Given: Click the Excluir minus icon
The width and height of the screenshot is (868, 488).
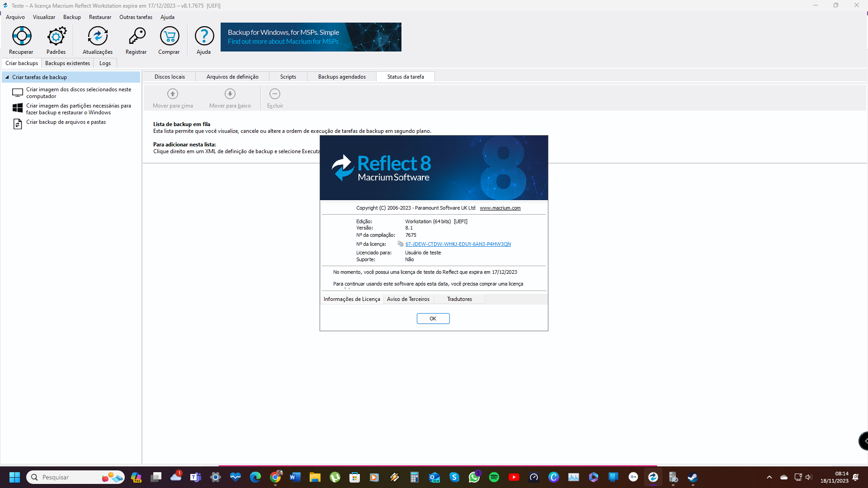Looking at the screenshot, I should (x=275, y=94).
